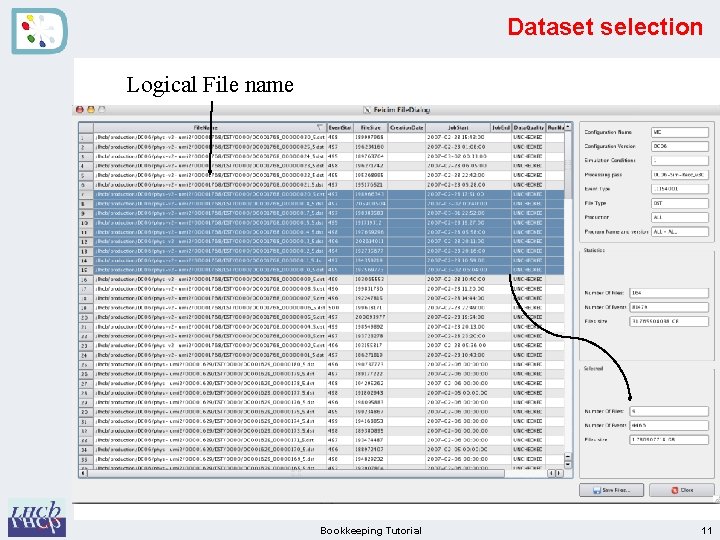Click the sort indicator icon in FileName header
The width and height of the screenshot is (720, 540).
tap(320, 127)
